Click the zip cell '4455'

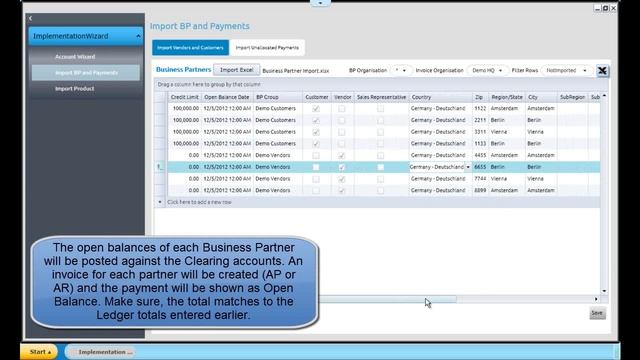tap(480, 156)
